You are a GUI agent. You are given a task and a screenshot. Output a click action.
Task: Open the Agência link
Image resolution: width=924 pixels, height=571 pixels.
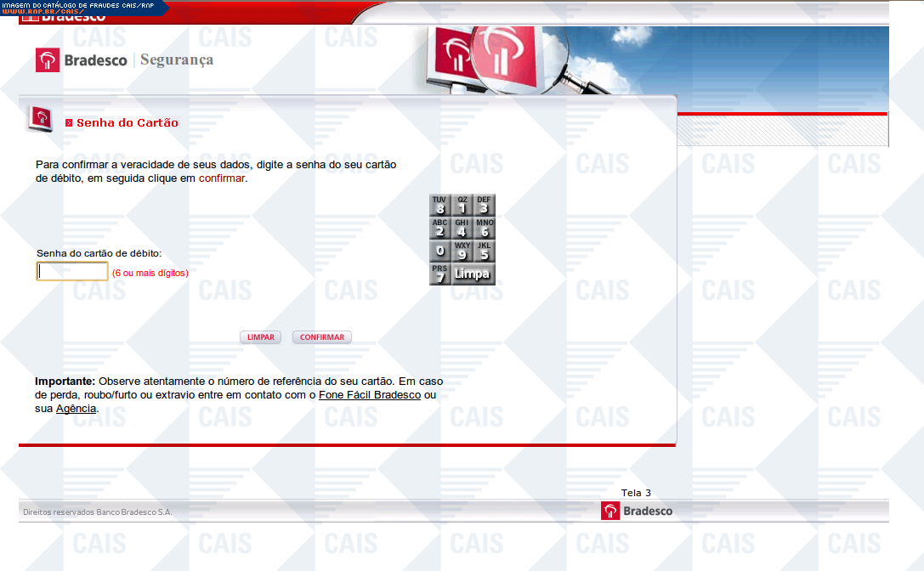[x=77, y=409]
